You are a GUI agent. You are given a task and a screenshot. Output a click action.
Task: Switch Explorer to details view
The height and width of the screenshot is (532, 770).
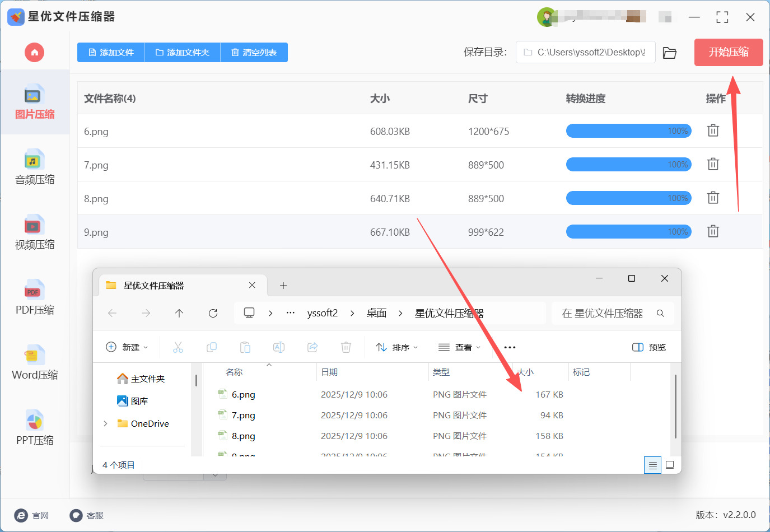(x=652, y=465)
